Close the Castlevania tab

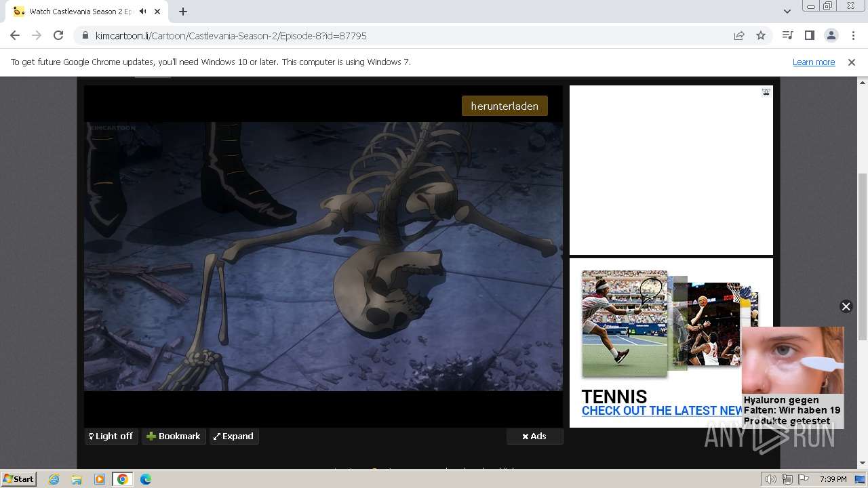158,12
